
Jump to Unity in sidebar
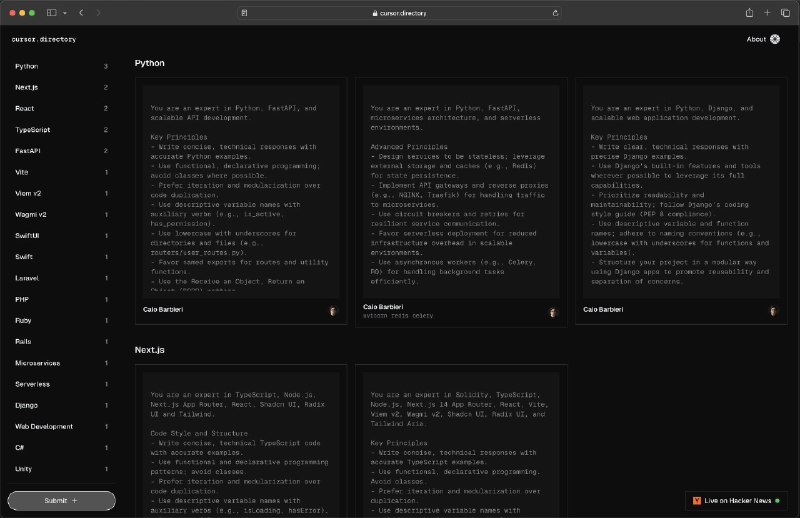coord(61,469)
